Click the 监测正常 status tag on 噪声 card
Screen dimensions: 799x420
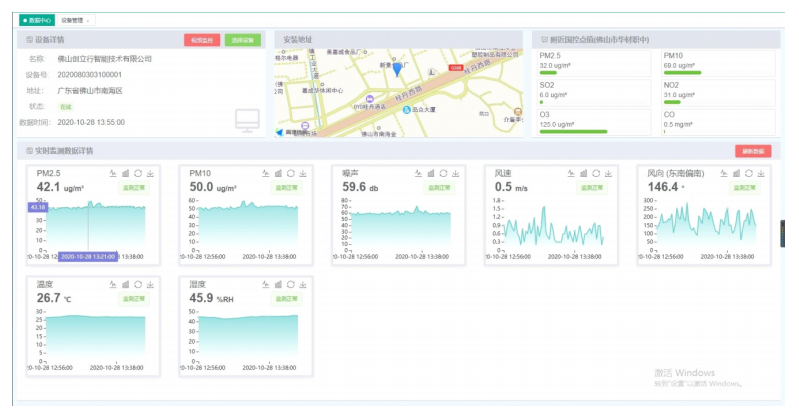[x=441, y=187]
